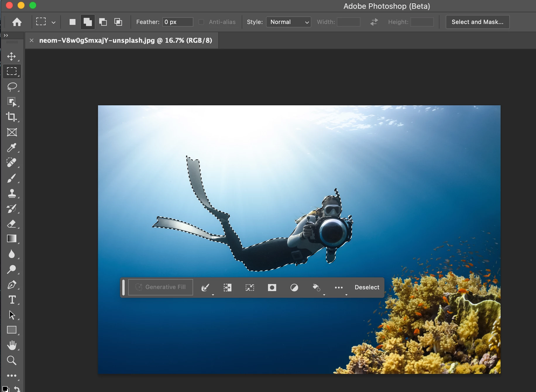
Task: Select the Lasso tool
Action: pos(12,87)
